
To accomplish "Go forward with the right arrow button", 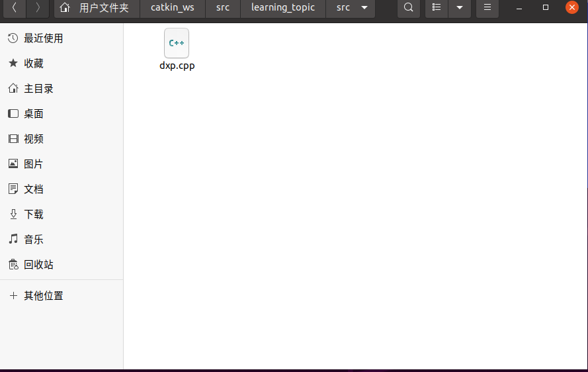I will 38,7.
